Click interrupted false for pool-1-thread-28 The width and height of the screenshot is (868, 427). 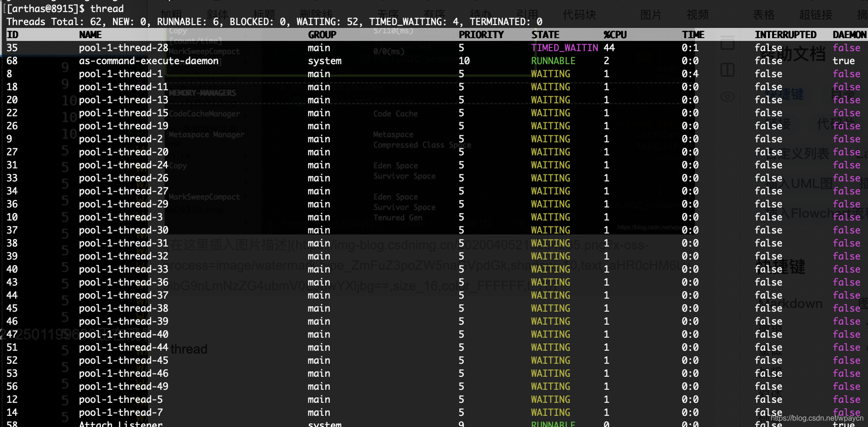pos(768,48)
